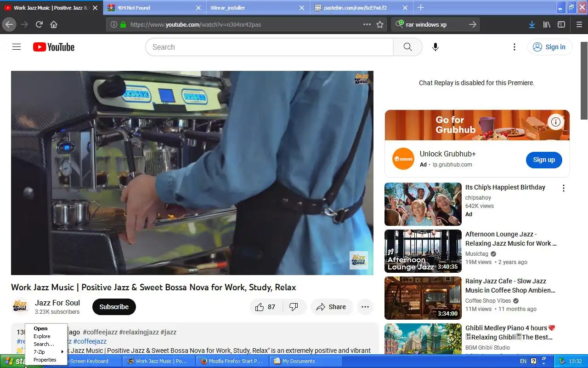Expand the 7-Zip submenu arrow
This screenshot has width=588, height=368.
click(x=62, y=352)
